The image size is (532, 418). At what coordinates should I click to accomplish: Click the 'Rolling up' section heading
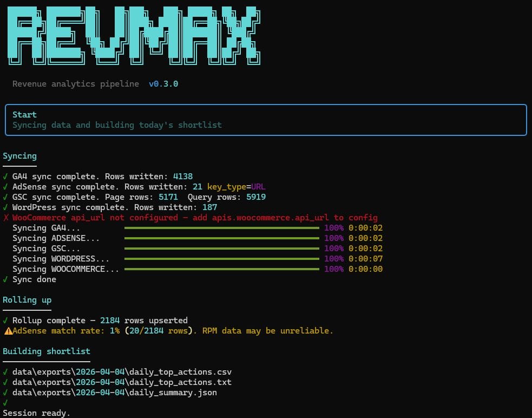tap(27, 300)
